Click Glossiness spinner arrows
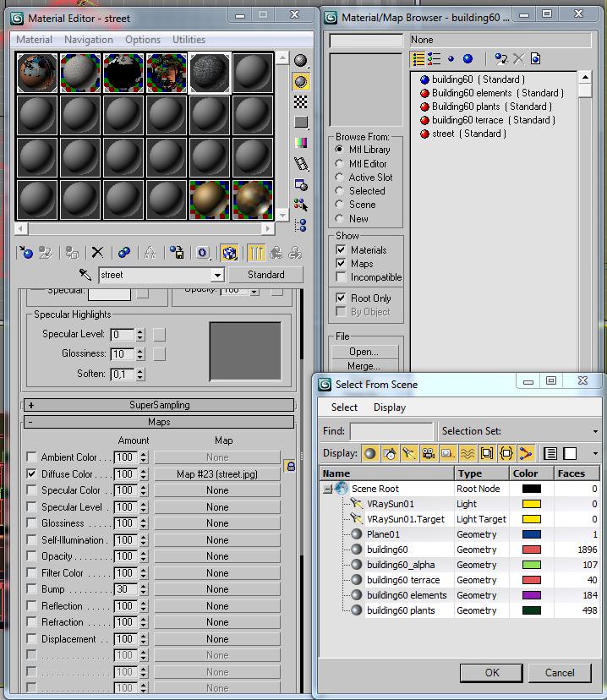 [140, 354]
